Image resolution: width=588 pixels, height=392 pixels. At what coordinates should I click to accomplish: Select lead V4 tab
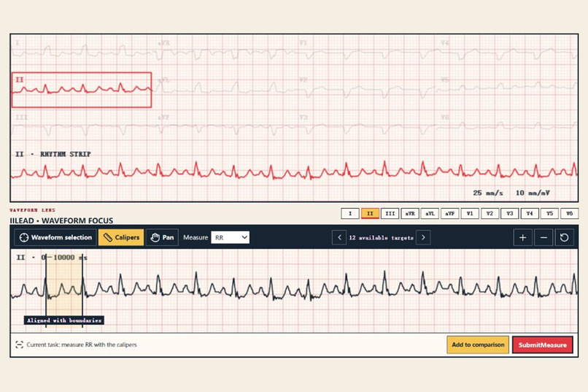[530, 213]
